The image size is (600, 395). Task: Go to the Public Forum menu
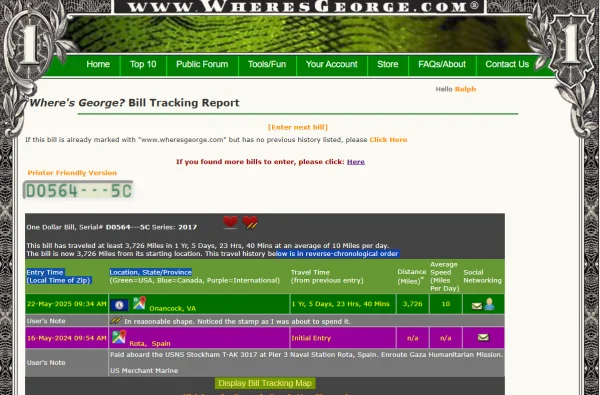click(x=202, y=64)
